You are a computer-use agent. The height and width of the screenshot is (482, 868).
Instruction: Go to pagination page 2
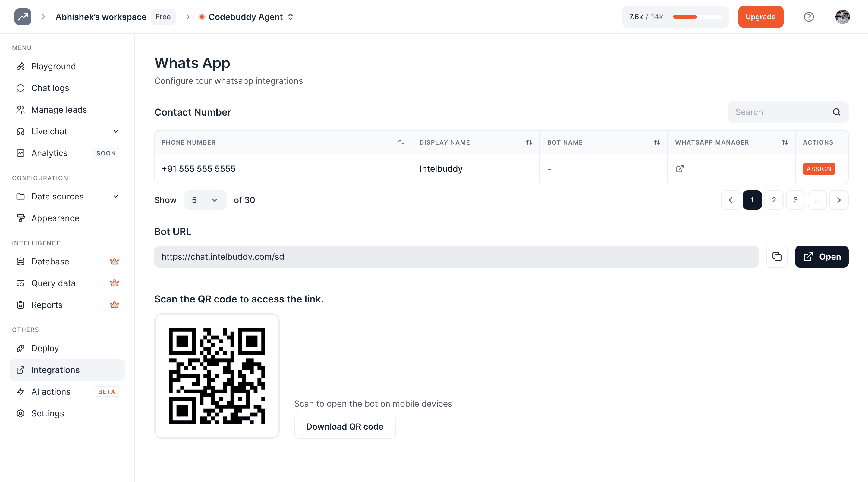pyautogui.click(x=774, y=200)
